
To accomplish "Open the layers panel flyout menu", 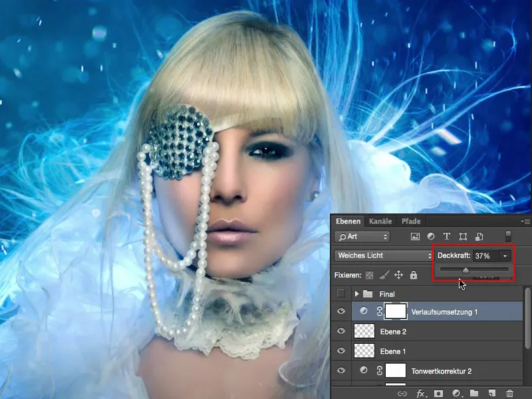I will coord(525,221).
